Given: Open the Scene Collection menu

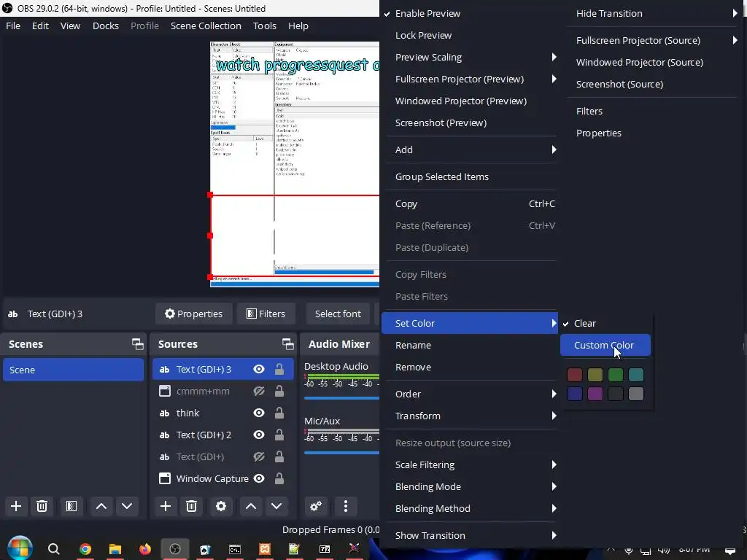Looking at the screenshot, I should (206, 26).
